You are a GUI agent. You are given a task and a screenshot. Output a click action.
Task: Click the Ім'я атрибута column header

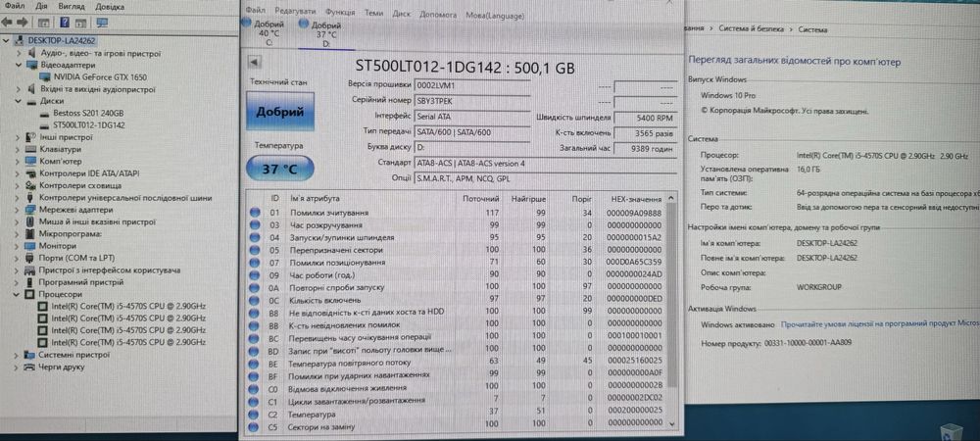[315, 198]
